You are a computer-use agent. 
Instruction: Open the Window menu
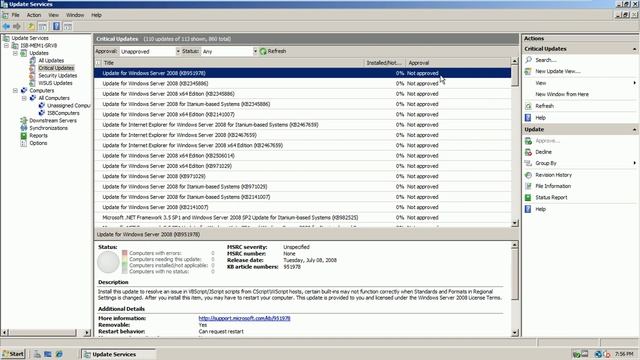[75, 15]
